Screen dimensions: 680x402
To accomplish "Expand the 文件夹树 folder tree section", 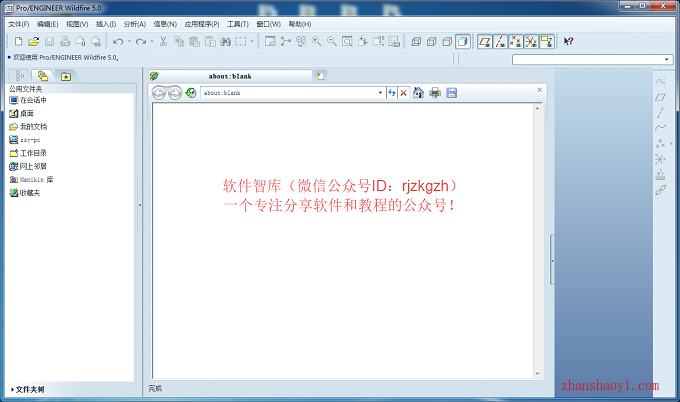I will point(27,389).
